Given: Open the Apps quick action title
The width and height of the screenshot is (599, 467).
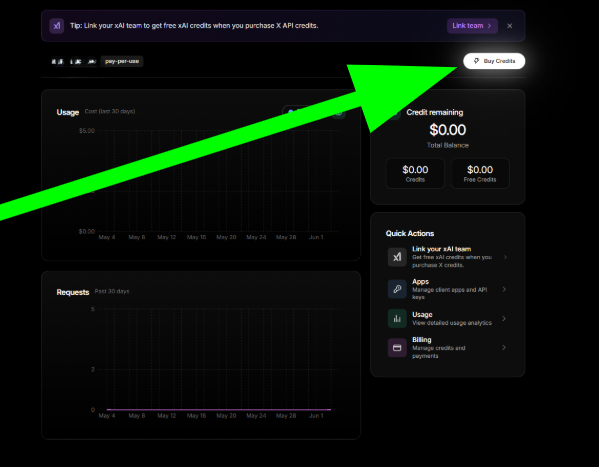Looking at the screenshot, I should (420, 281).
